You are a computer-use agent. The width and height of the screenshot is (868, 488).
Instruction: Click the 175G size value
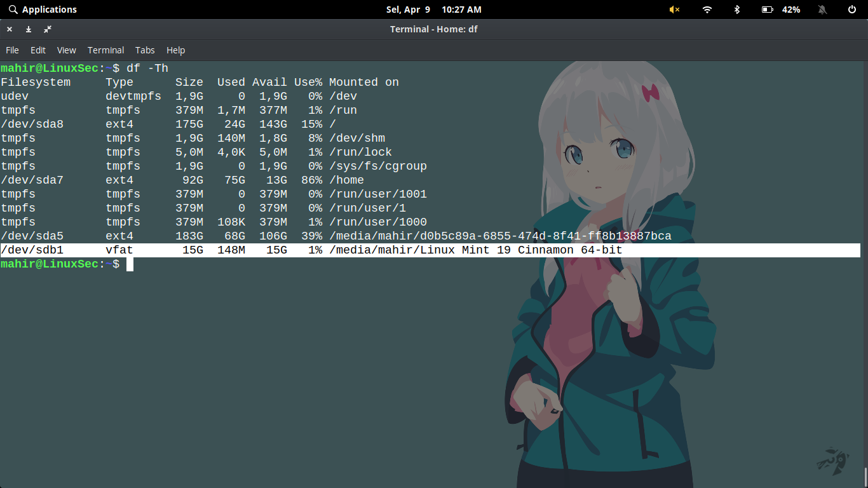pos(189,124)
